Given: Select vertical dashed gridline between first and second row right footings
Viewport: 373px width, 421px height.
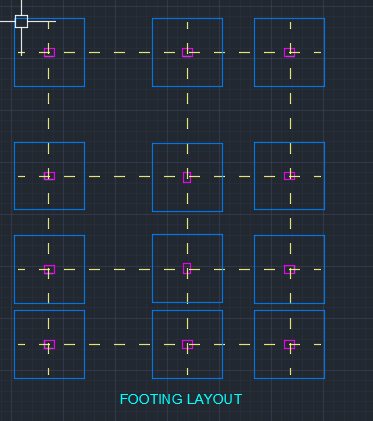Looking at the screenshot, I should [x=290, y=114].
